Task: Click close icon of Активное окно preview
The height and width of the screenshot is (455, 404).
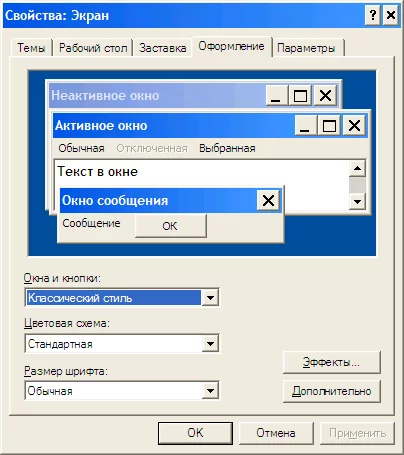Action: point(354,126)
